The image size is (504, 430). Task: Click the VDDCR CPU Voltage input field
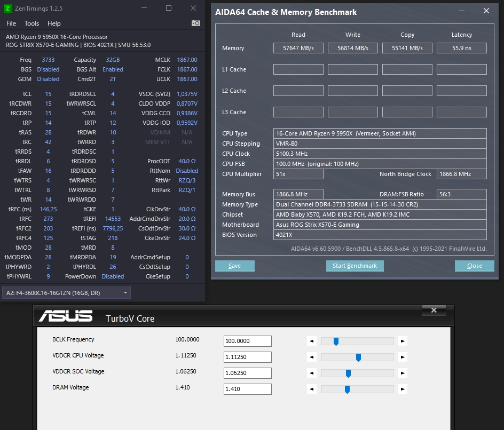(248, 357)
